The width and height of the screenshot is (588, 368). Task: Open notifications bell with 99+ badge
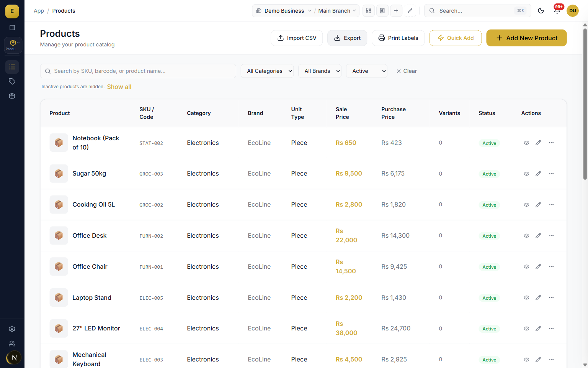(557, 11)
